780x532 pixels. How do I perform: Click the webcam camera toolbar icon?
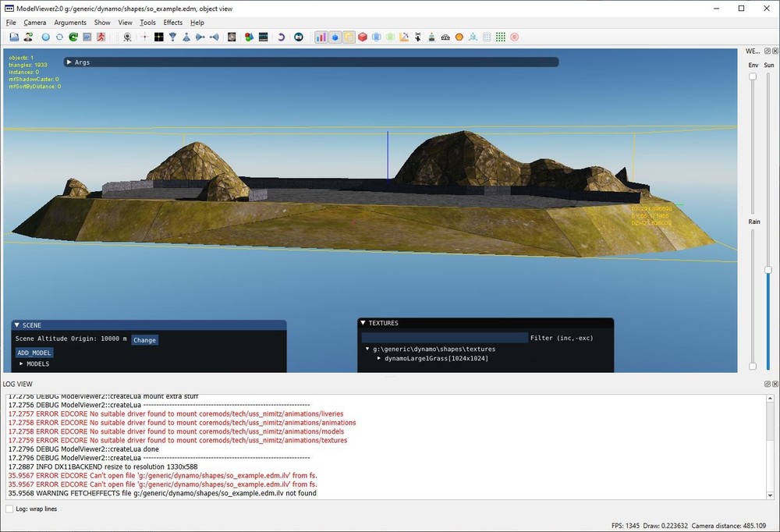126,37
